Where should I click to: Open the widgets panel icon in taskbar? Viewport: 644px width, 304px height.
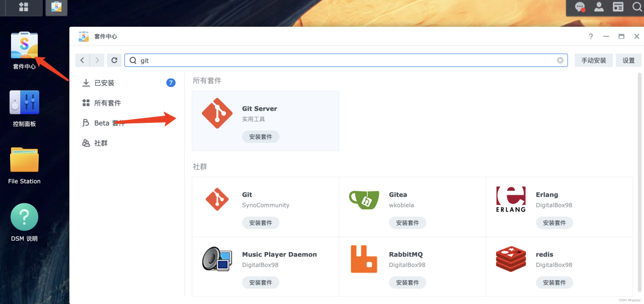618,7
